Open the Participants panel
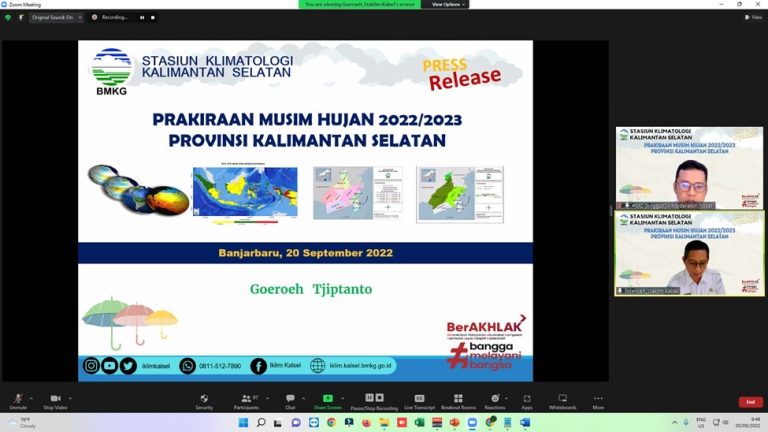768x432 pixels. coord(245,399)
